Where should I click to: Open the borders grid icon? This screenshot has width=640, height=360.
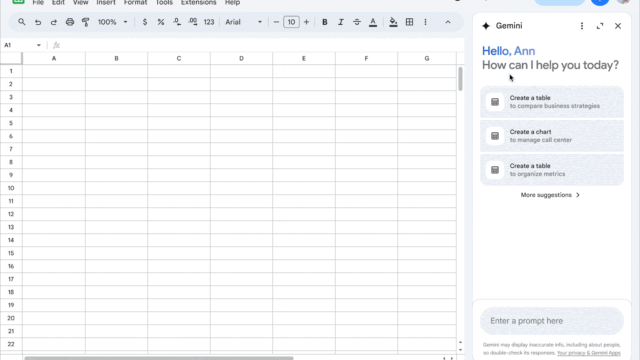(x=409, y=22)
